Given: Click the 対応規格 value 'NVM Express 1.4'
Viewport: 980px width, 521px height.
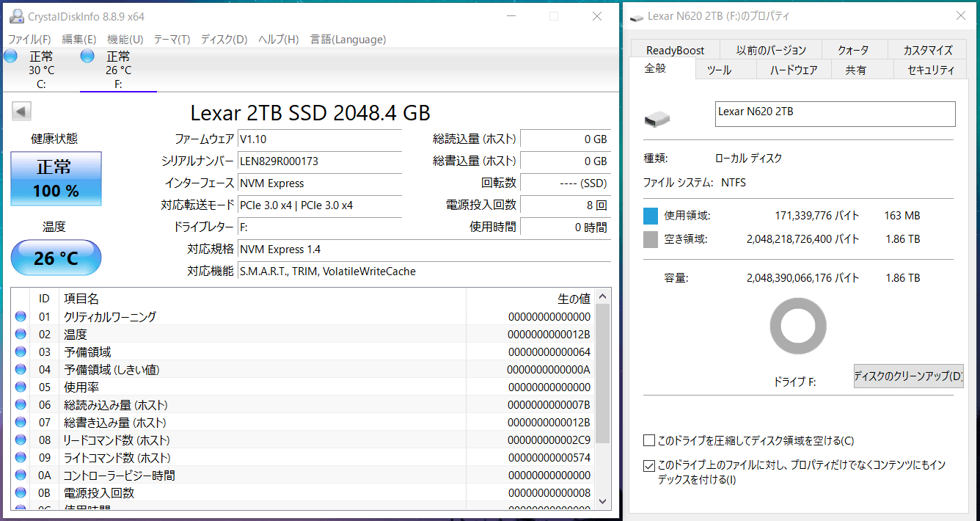Looking at the screenshot, I should point(280,249).
